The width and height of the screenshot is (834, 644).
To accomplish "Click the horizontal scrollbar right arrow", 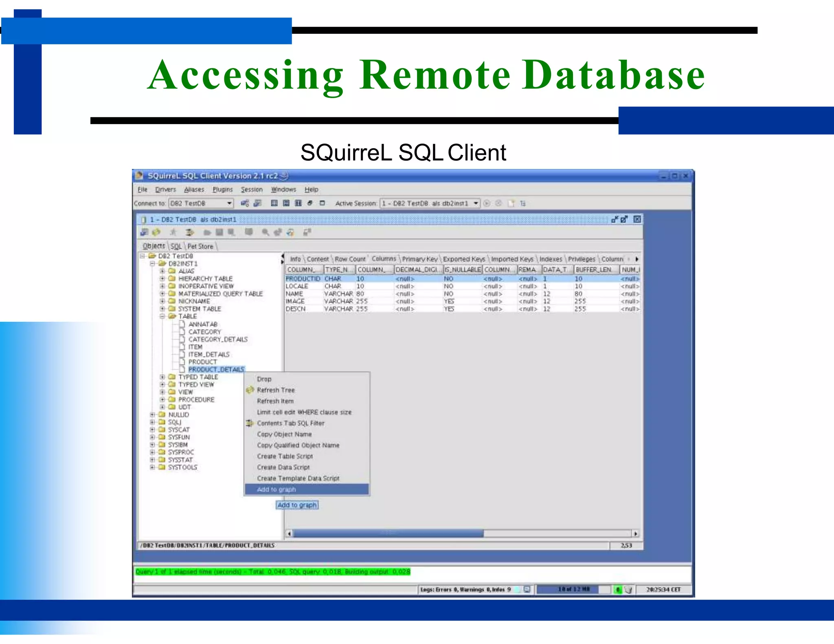I will pos(635,533).
